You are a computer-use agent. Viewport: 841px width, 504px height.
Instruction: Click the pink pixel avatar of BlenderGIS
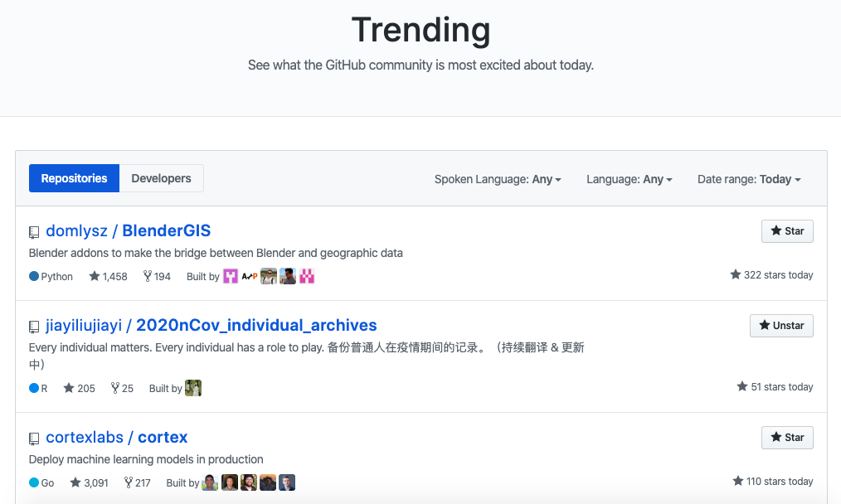click(307, 276)
